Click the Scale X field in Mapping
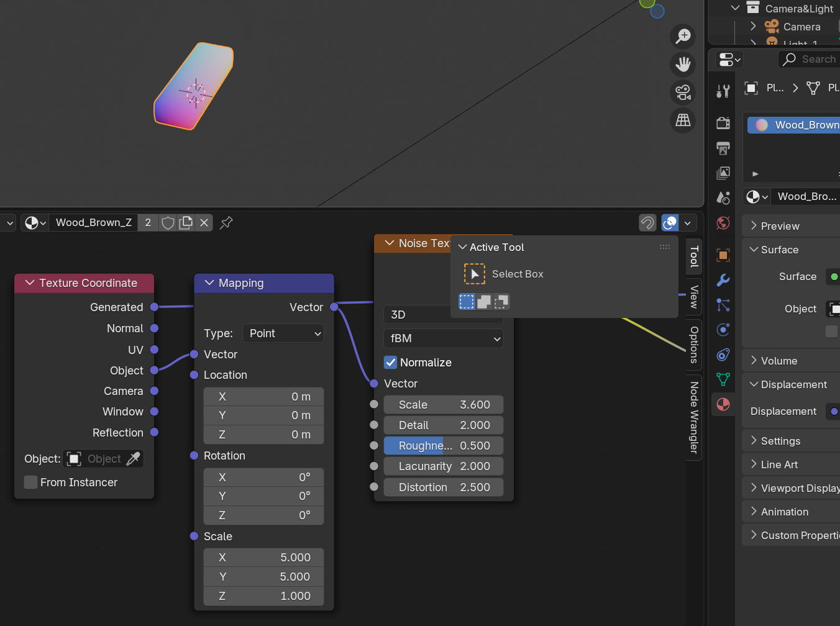The image size is (840, 626). [x=264, y=558]
